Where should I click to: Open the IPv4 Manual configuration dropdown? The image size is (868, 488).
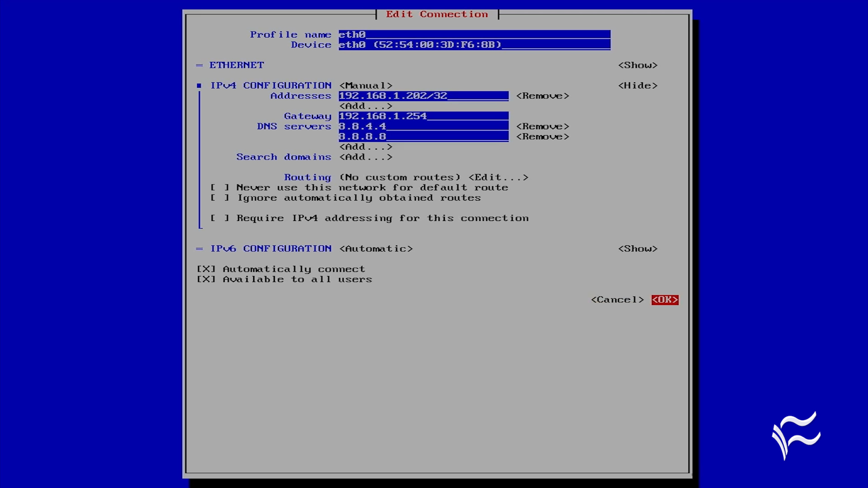366,85
